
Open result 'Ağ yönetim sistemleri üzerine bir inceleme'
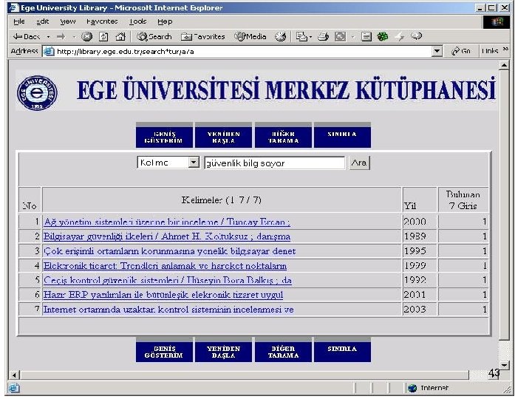pyautogui.click(x=167, y=222)
